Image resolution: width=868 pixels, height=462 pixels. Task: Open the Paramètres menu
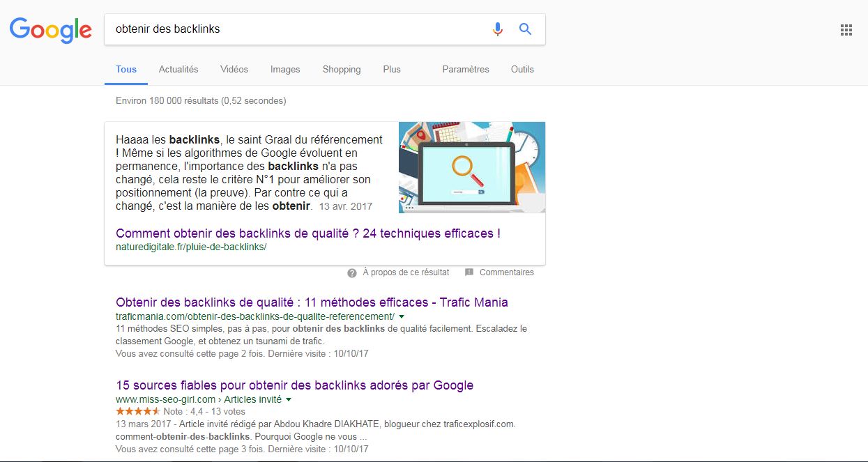pos(465,69)
